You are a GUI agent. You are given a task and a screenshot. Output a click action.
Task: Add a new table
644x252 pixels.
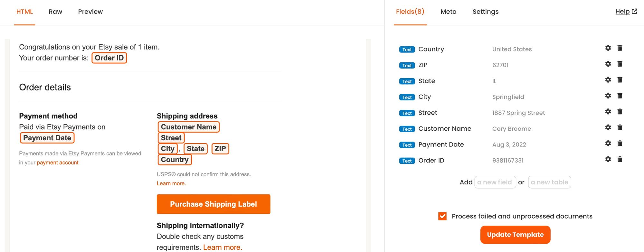click(549, 182)
